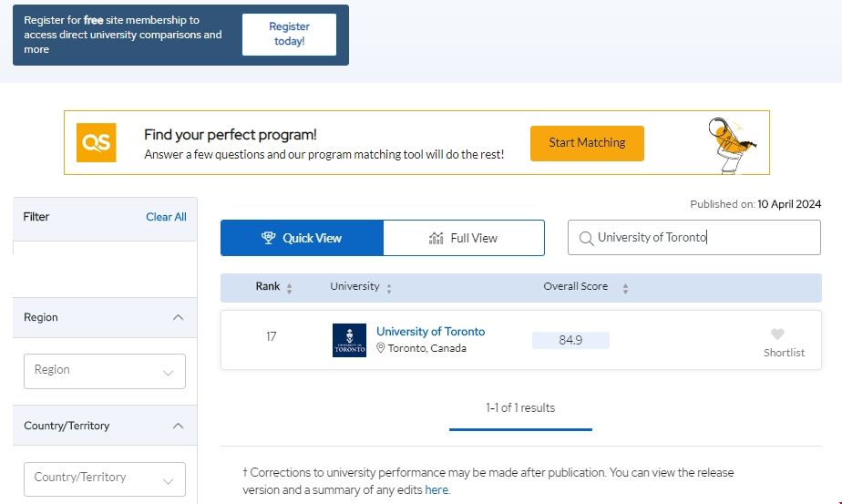Click the location pin icon beside Toronto, Canada
The image size is (842, 504).
381,348
